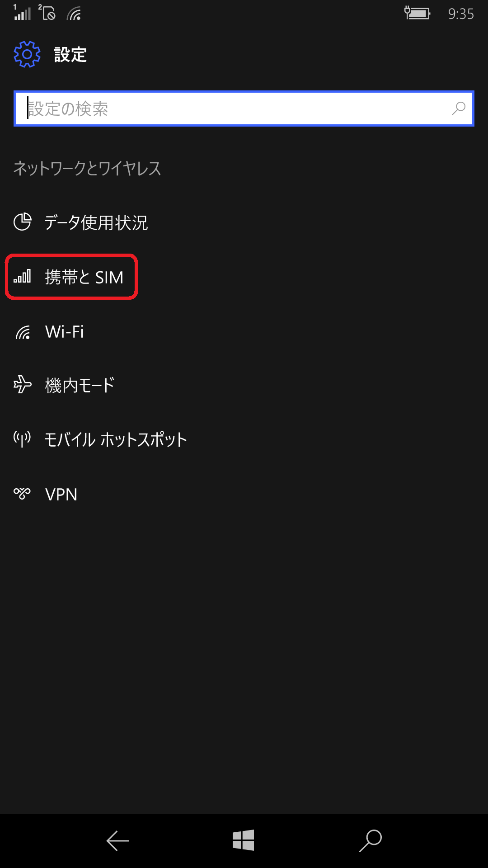This screenshot has height=868, width=488.
Task: Open データ使用状況 settings
Action: click(244, 222)
